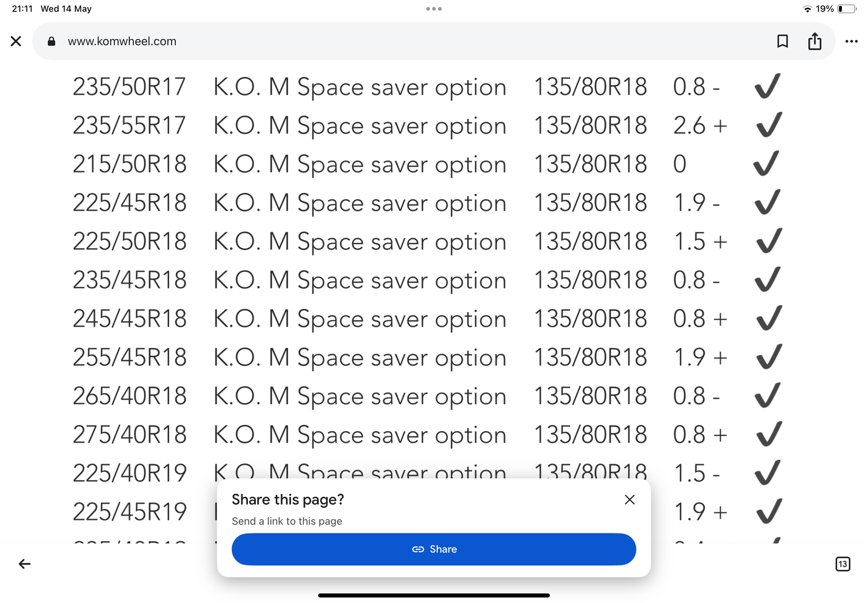This screenshot has height=603, width=868.
Task: Dismiss the Share this page popup
Action: 629,499
